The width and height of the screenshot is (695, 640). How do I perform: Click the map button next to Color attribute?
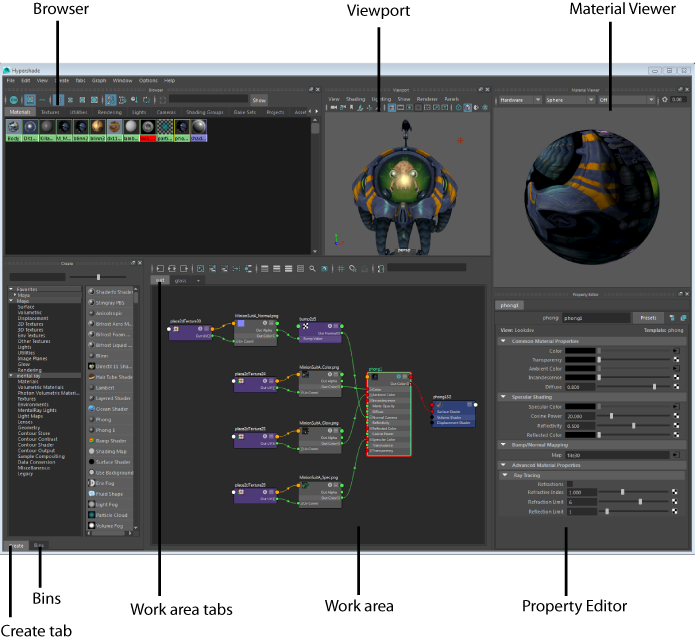click(676, 351)
